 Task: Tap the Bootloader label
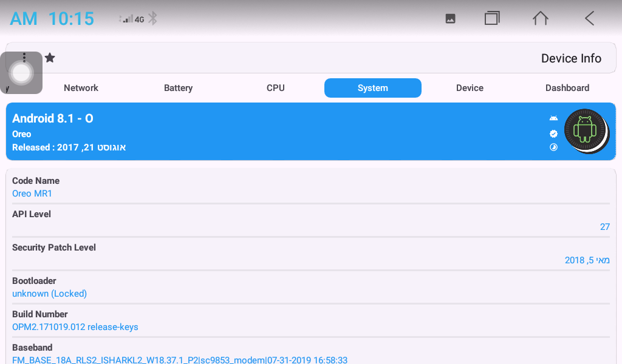[x=34, y=281]
